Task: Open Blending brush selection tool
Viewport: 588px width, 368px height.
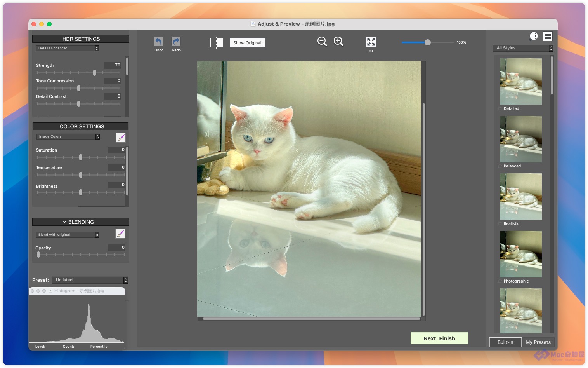Action: click(120, 234)
